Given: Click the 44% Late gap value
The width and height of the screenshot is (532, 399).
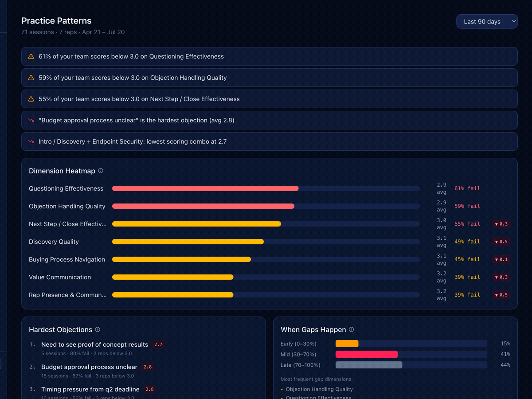Looking at the screenshot, I should pos(505,365).
